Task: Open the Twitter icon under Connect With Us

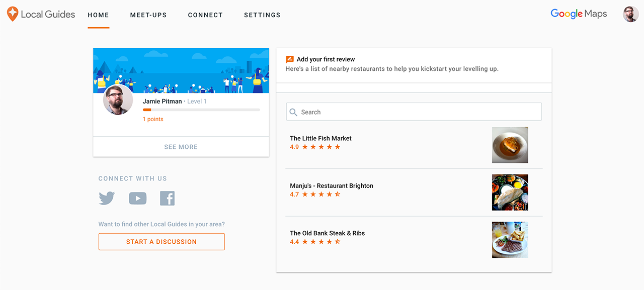Action: click(x=106, y=198)
